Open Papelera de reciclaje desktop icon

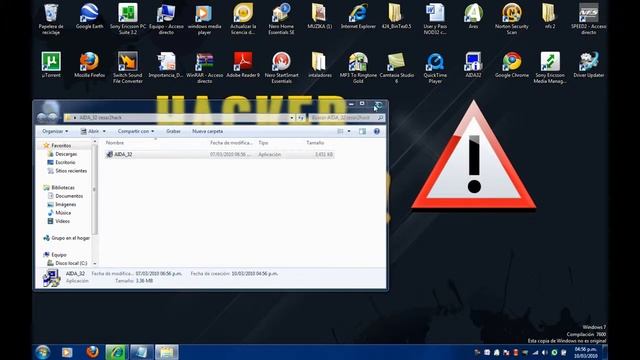click(x=51, y=18)
